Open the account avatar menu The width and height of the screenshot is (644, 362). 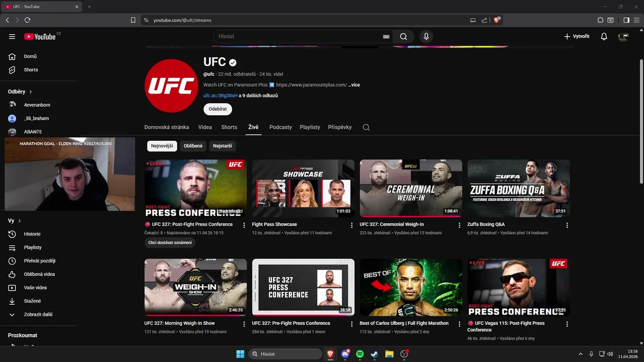623,36
